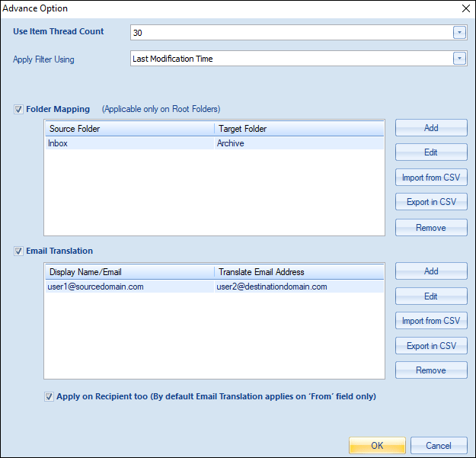The width and height of the screenshot is (476, 458).
Task: Select the Archive target folder cell
Action: [x=299, y=143]
